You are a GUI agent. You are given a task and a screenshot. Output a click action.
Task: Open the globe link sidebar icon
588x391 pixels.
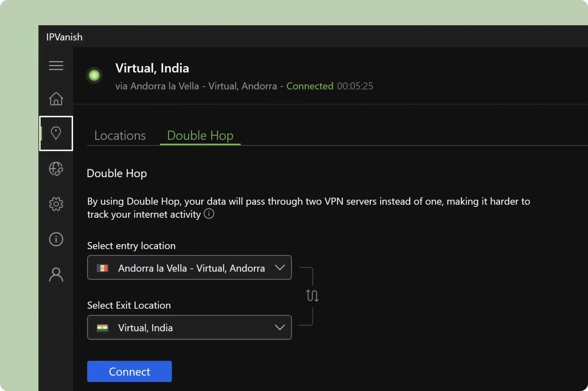pyautogui.click(x=56, y=169)
